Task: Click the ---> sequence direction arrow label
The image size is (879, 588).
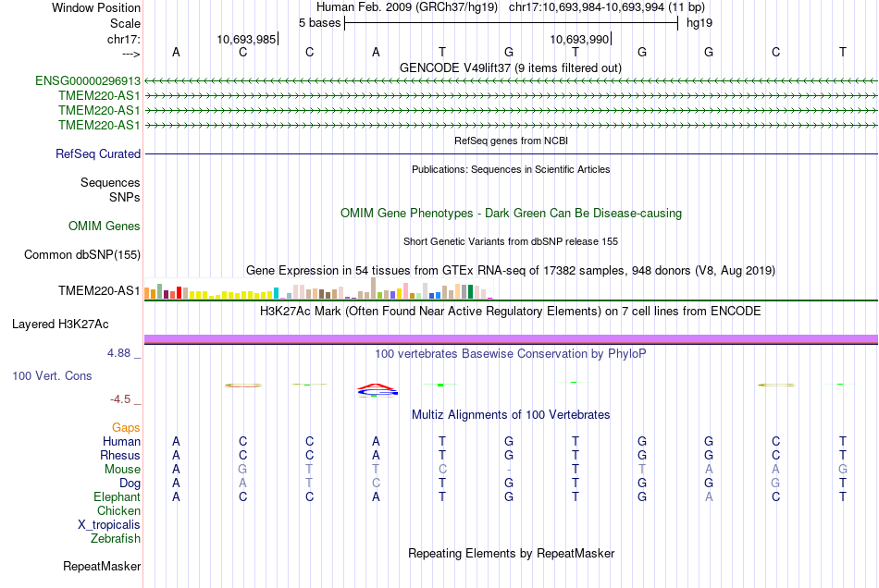Action: coord(130,54)
